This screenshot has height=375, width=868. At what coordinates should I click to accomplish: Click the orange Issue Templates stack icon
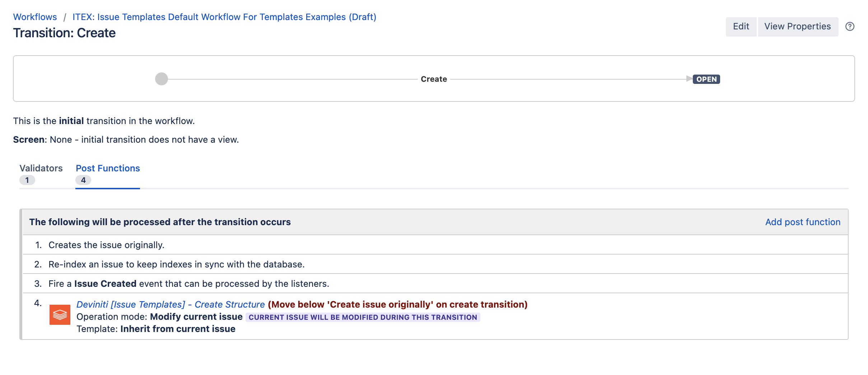coord(60,315)
